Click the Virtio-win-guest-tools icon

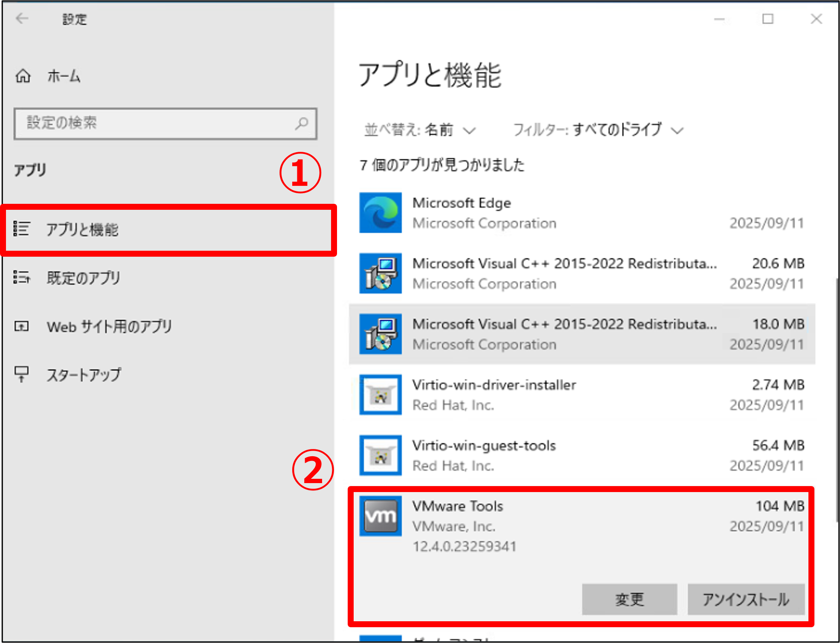pos(380,455)
